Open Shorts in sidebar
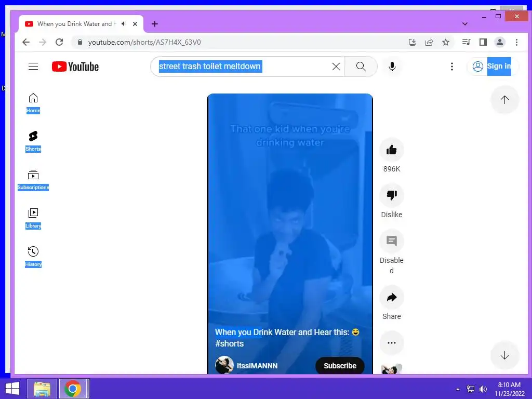 click(x=33, y=141)
